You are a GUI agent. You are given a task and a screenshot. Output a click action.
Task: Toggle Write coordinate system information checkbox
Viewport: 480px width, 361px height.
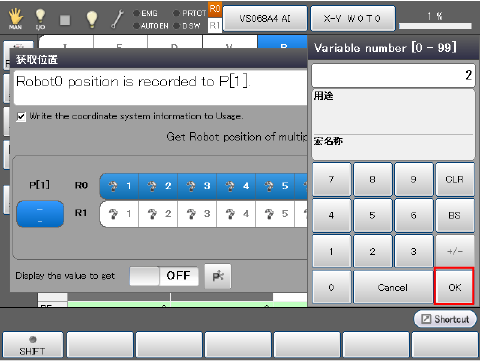pos(21,117)
